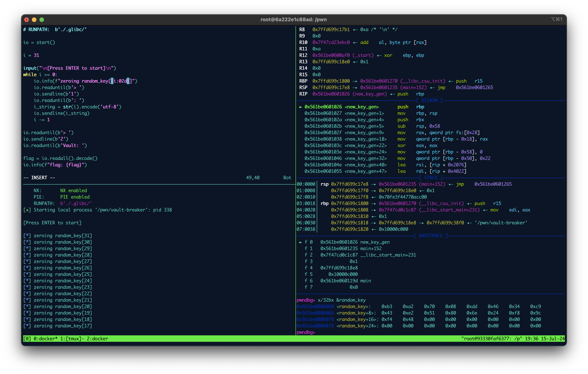Screen dimensions: 588x374
Task: Click the yellow minimize window button
Action: [34, 20]
